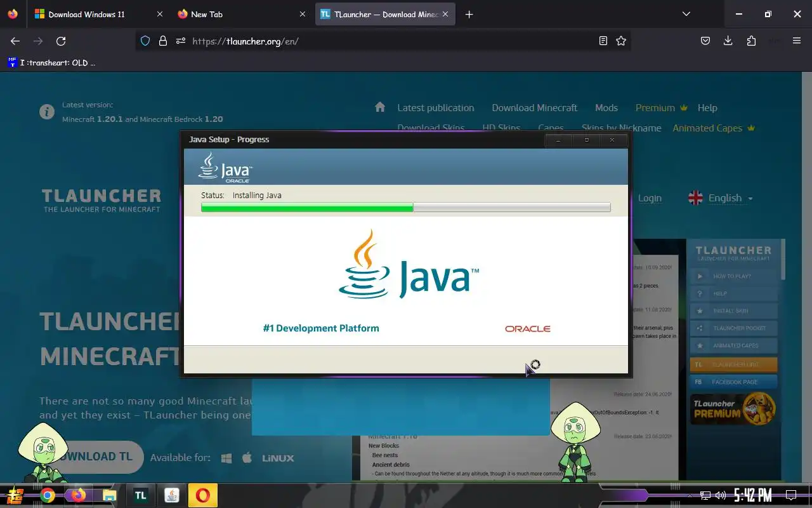Open a new browser tab with plus button

point(469,14)
